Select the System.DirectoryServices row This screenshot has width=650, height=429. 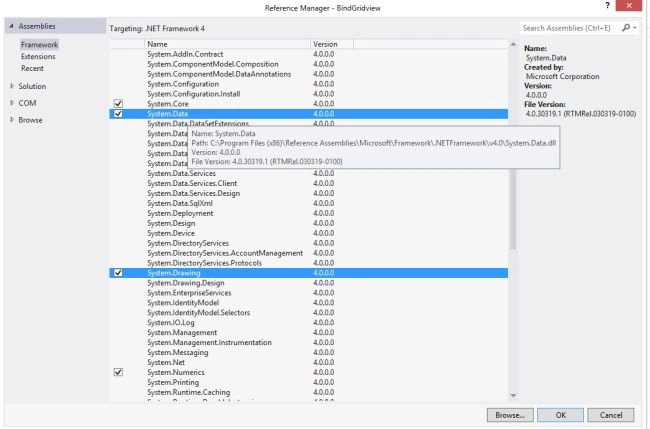308,243
